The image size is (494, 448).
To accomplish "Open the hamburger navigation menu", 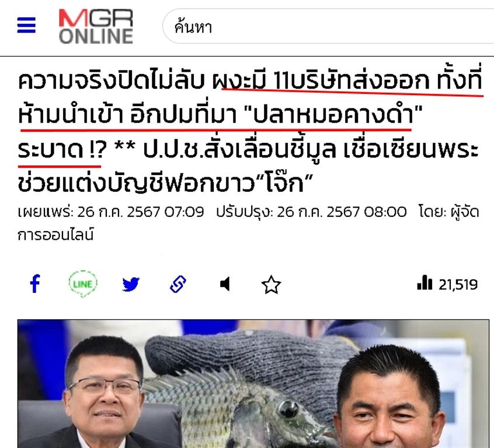I will pyautogui.click(x=26, y=25).
